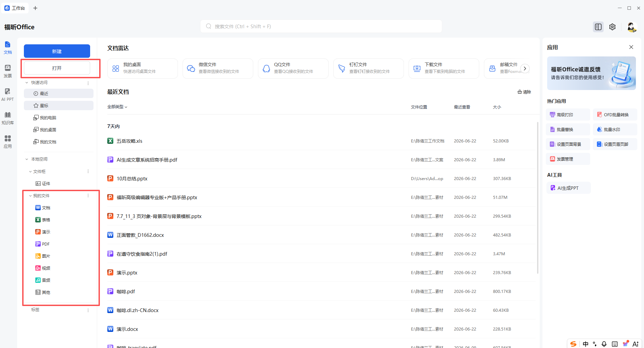This screenshot has height=348, width=644.
Task: Click the recent documents vertical scrollbar
Action: click(x=538, y=198)
